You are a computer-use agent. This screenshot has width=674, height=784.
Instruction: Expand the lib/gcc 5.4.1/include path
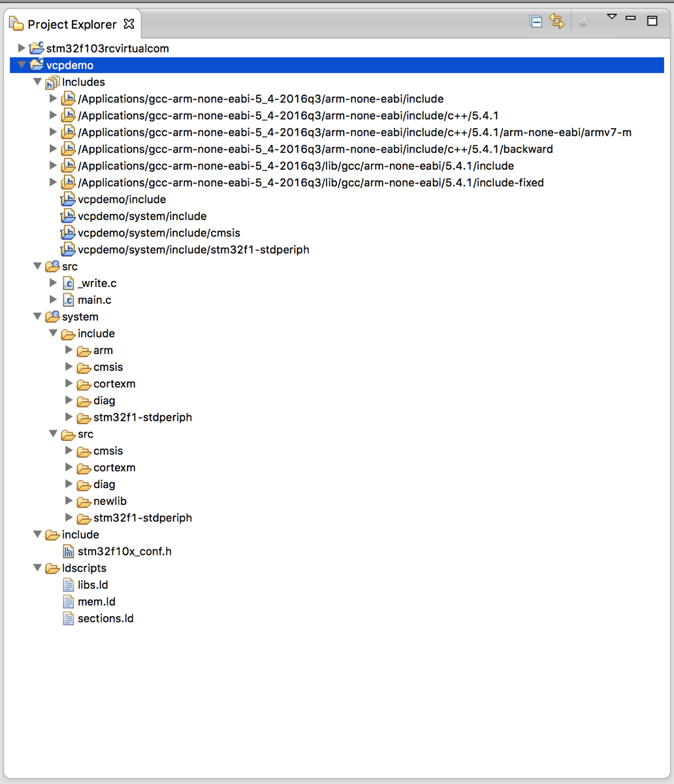[x=54, y=166]
